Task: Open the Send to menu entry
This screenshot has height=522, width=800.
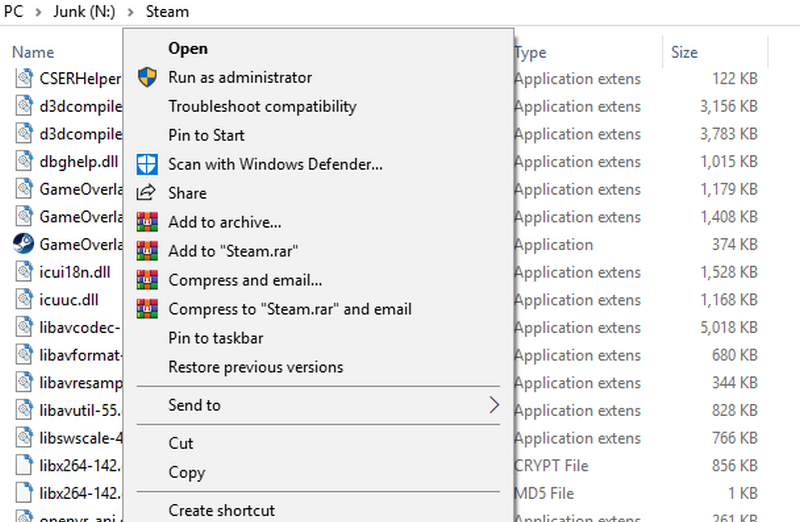Action: click(x=318, y=405)
